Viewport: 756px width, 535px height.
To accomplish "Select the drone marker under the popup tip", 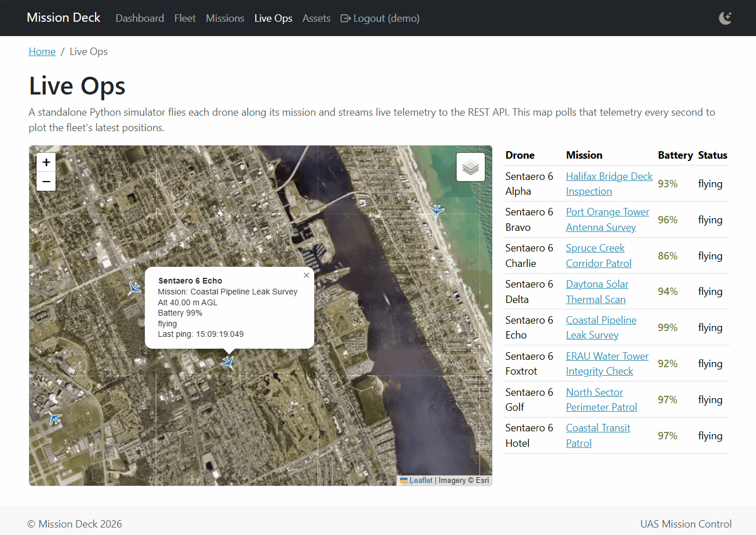I will [228, 362].
